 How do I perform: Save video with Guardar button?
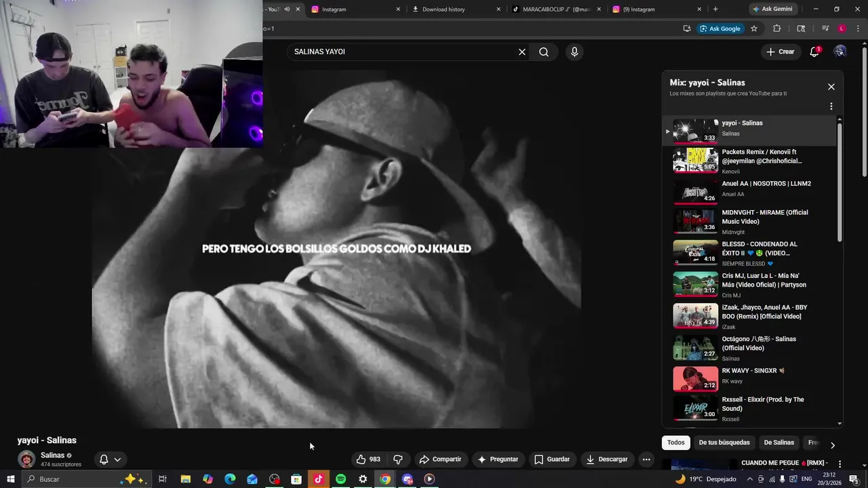(x=552, y=460)
